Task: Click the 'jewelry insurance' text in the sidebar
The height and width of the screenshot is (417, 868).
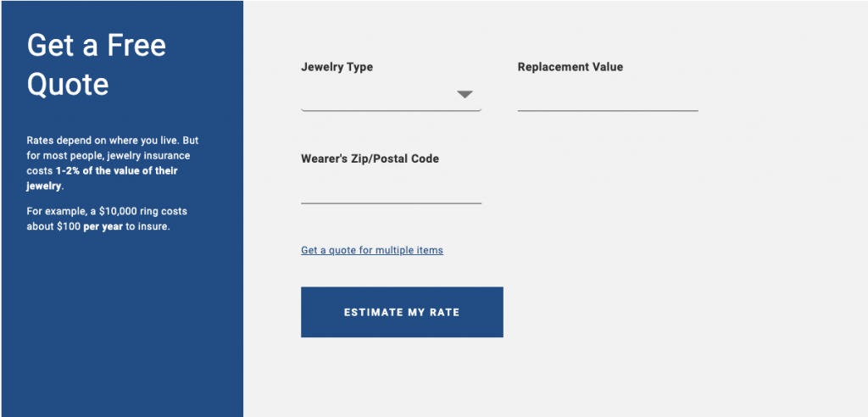Action: point(148,156)
